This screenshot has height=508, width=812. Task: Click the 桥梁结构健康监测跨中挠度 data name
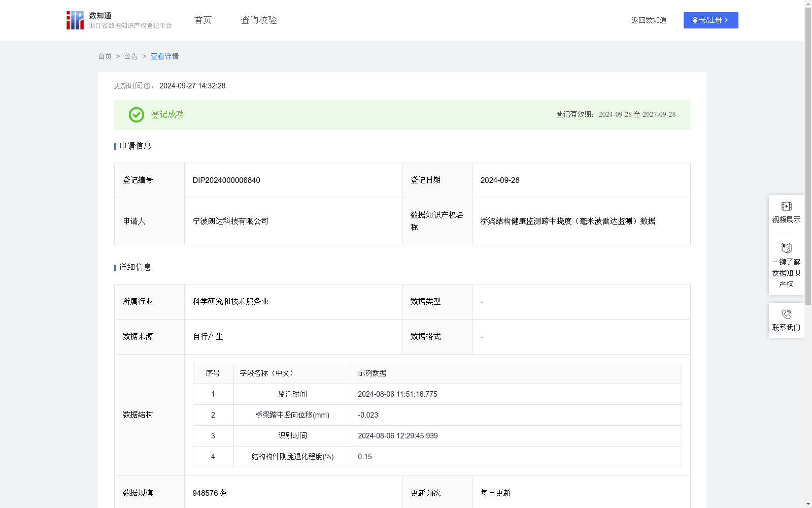pyautogui.click(x=568, y=221)
